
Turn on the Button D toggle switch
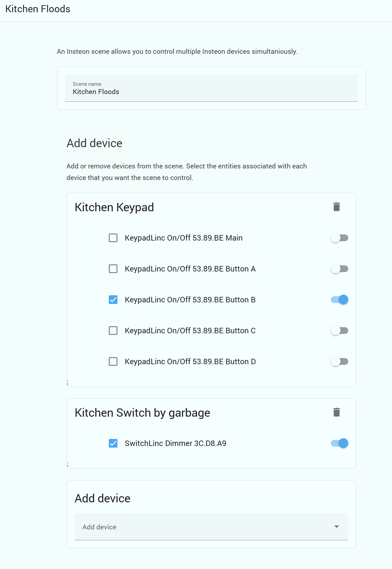tap(340, 362)
